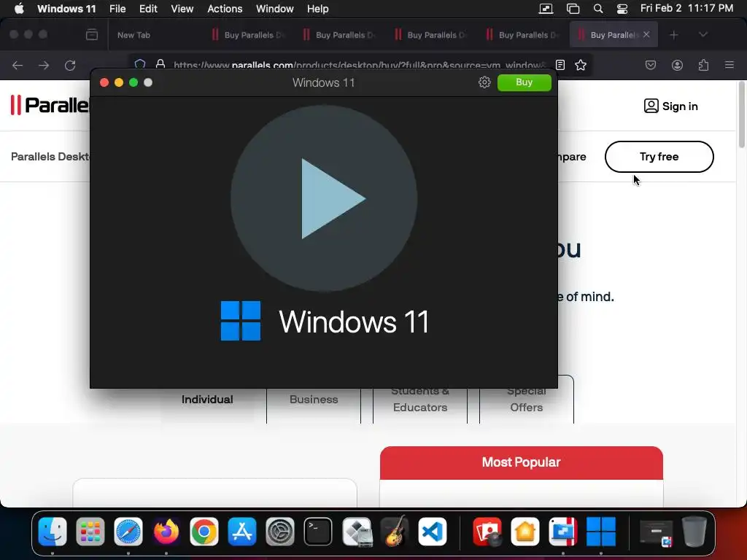Open Finder from the Dock
Screen dimensions: 747x560
click(x=53, y=532)
